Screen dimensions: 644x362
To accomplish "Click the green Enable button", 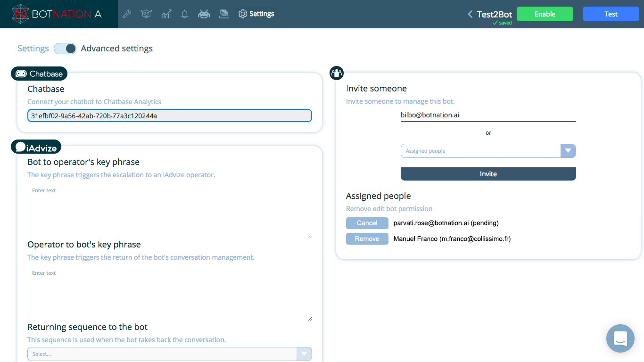I will [545, 14].
